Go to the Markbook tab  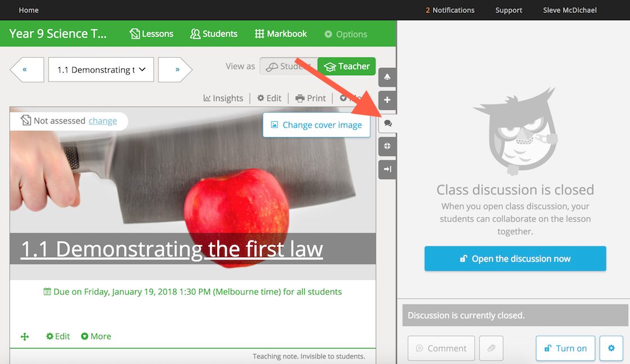[x=281, y=34]
